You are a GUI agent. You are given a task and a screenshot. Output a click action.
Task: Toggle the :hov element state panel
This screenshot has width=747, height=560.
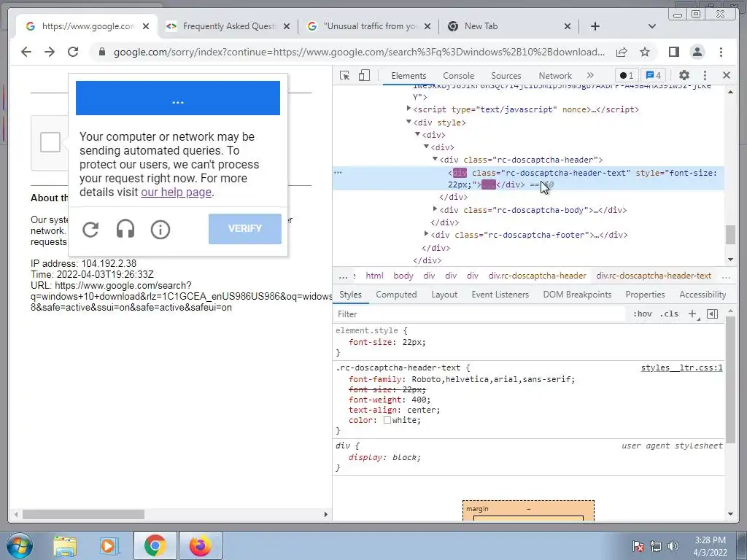point(642,314)
